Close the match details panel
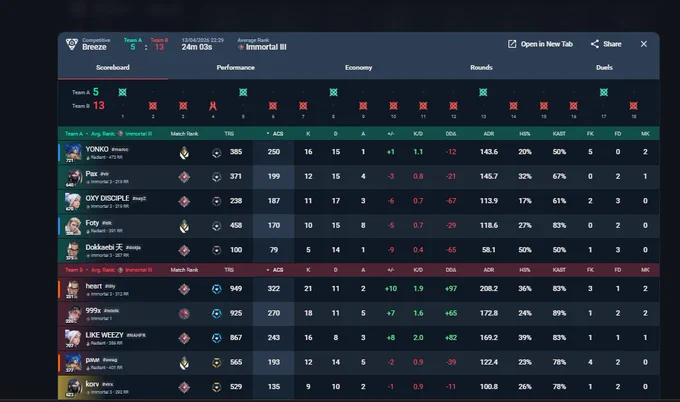680x402 pixels. click(x=644, y=44)
